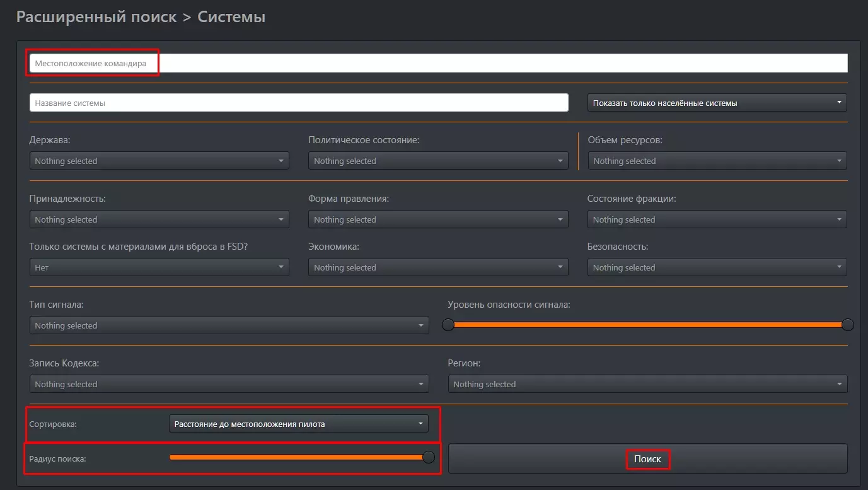
Task: Expand the 'Держава' dropdown
Action: (x=159, y=161)
